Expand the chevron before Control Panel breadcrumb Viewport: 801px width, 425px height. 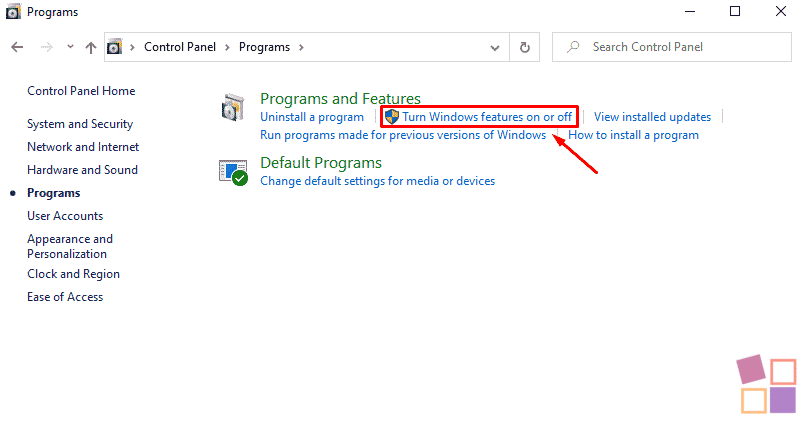(x=132, y=48)
